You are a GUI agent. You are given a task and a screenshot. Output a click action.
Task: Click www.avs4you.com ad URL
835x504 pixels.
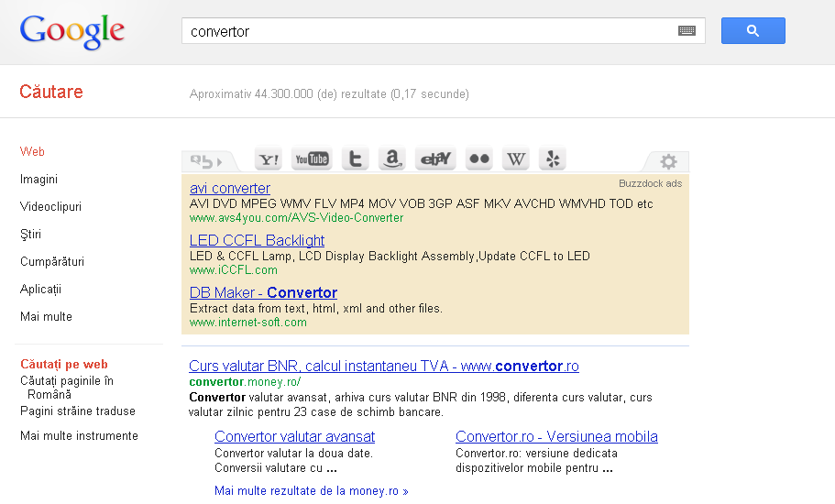(x=296, y=218)
